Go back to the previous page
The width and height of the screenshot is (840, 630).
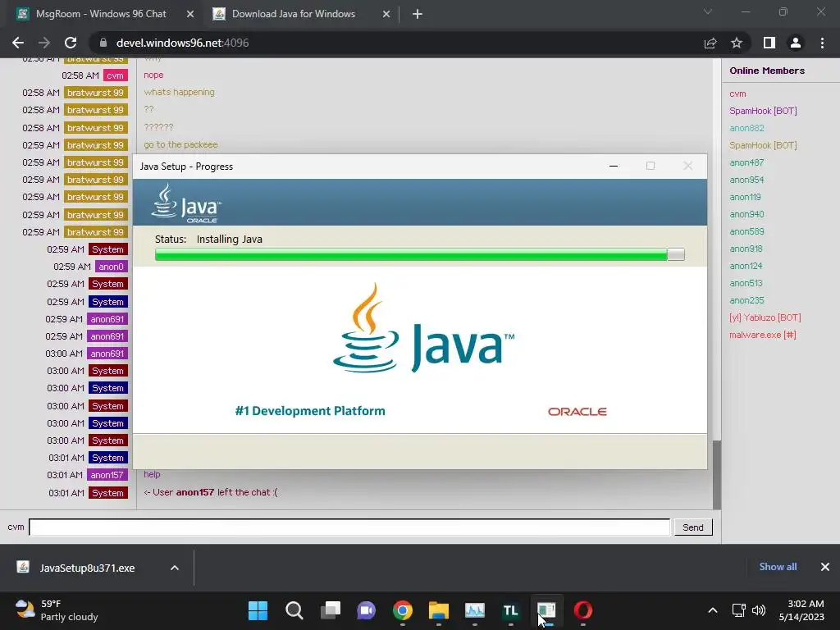[18, 43]
